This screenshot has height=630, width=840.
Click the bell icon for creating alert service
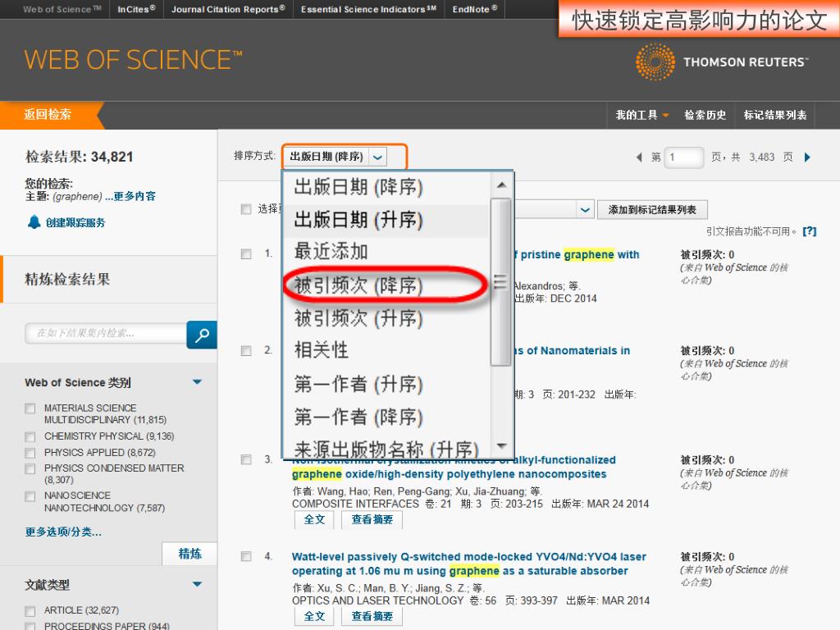tap(34, 221)
